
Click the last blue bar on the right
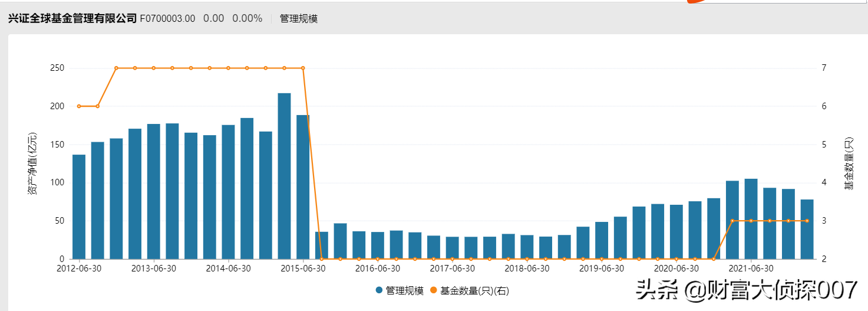point(807,229)
